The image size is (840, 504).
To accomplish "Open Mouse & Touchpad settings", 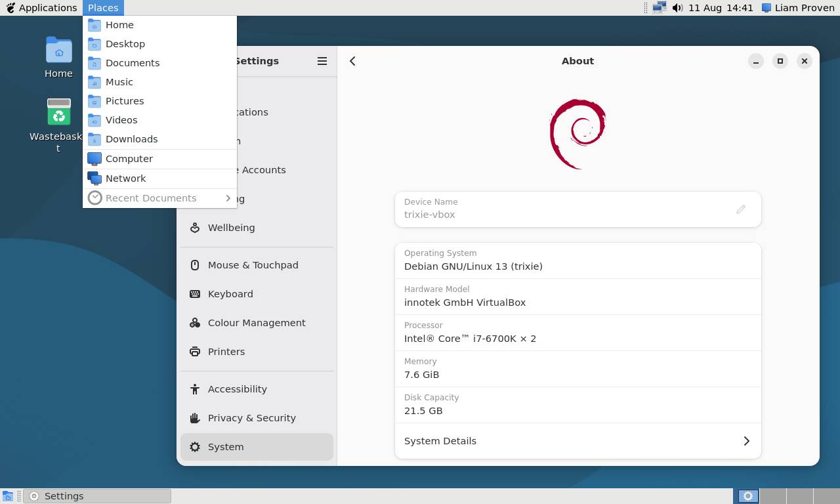I will click(253, 265).
